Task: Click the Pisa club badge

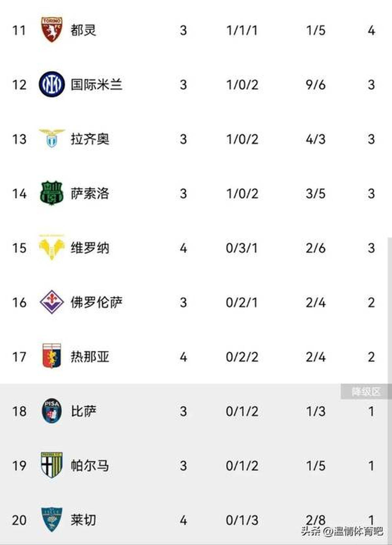Action: (52, 411)
